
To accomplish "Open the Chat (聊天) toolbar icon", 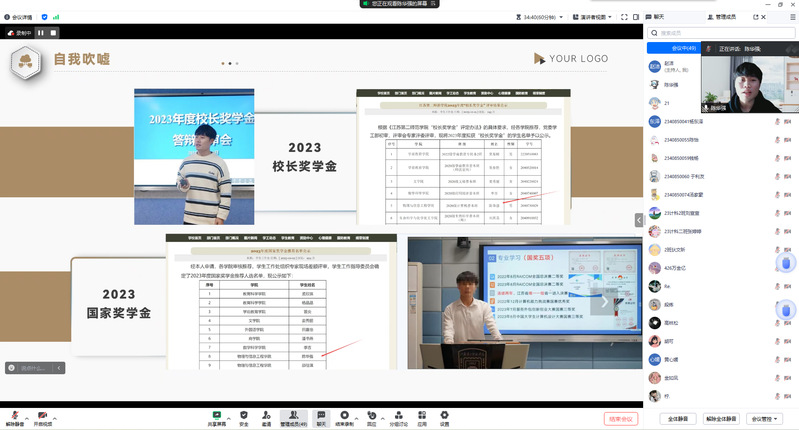I will click(x=321, y=415).
